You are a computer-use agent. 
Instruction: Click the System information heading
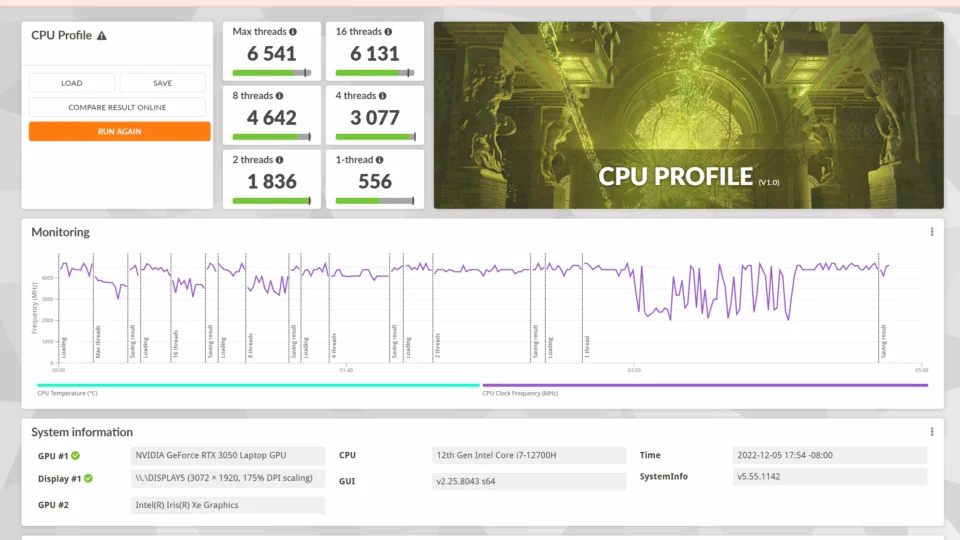point(82,432)
